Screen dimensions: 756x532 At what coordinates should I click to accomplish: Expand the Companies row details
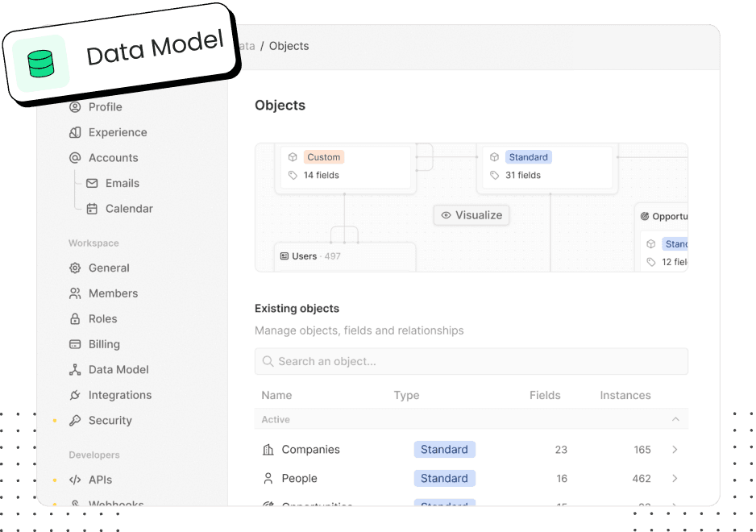tap(675, 449)
